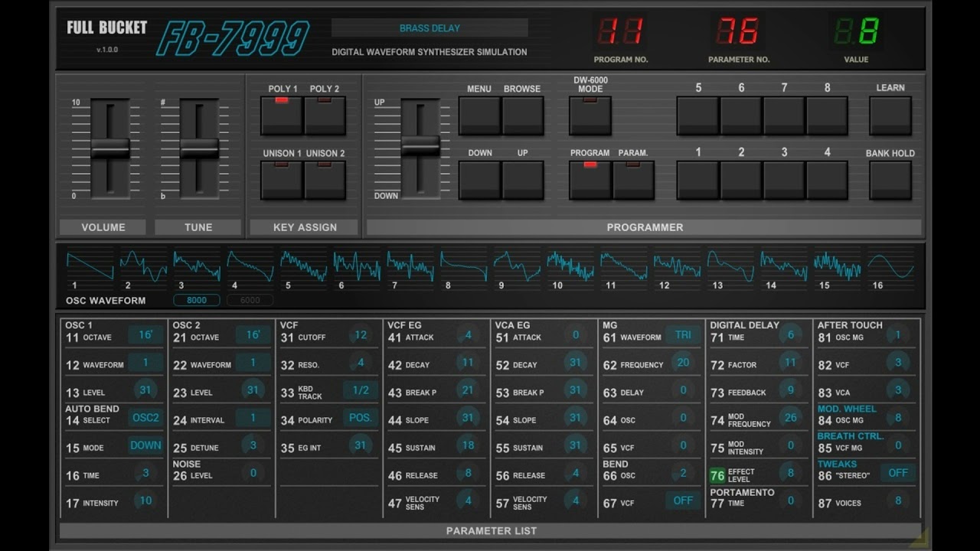Switch to UNISON 1 mode
980x551 pixels.
(x=282, y=180)
